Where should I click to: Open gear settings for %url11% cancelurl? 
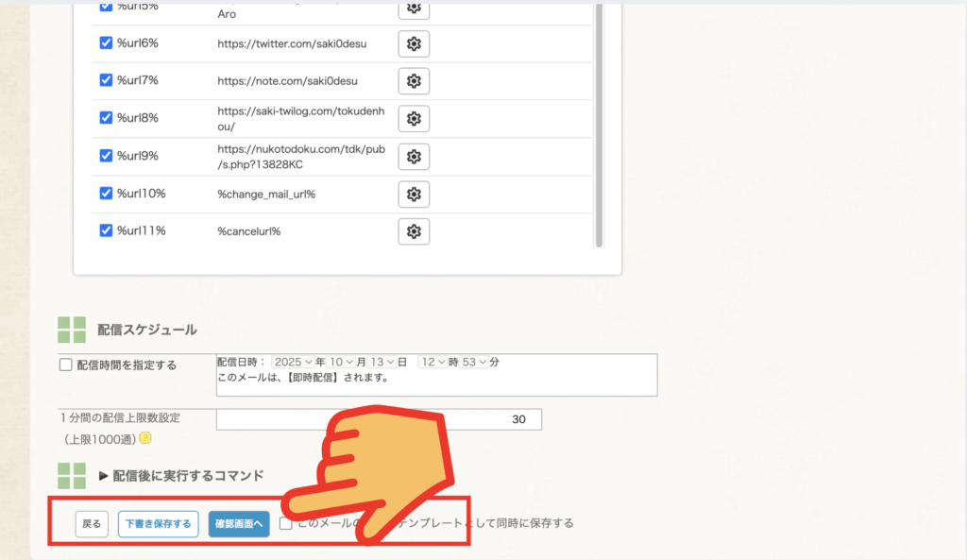pos(414,231)
